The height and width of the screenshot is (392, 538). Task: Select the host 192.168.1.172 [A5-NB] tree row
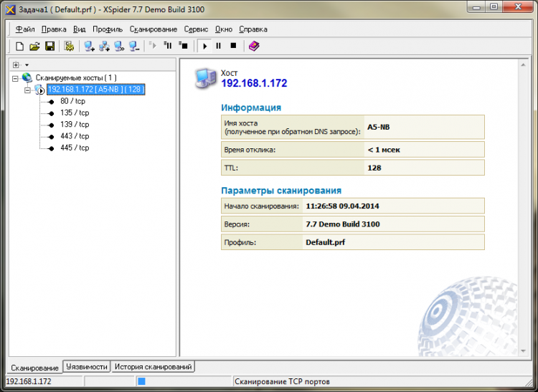click(x=96, y=90)
